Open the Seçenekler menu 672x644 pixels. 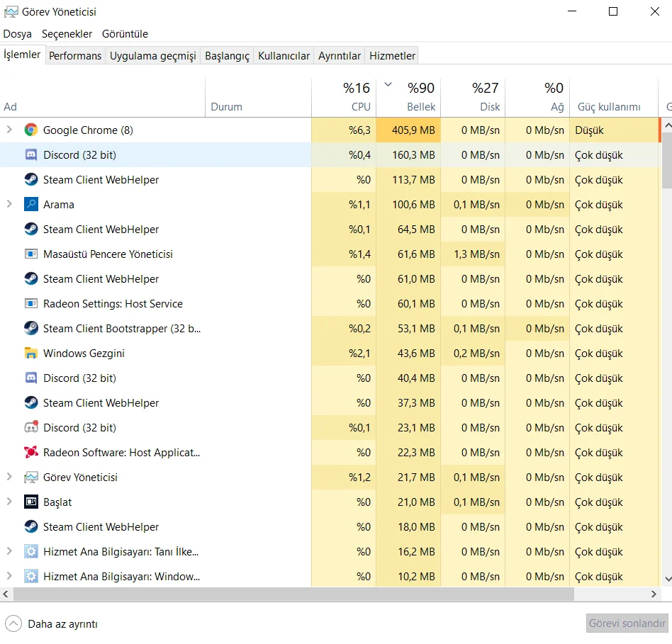coord(67,33)
